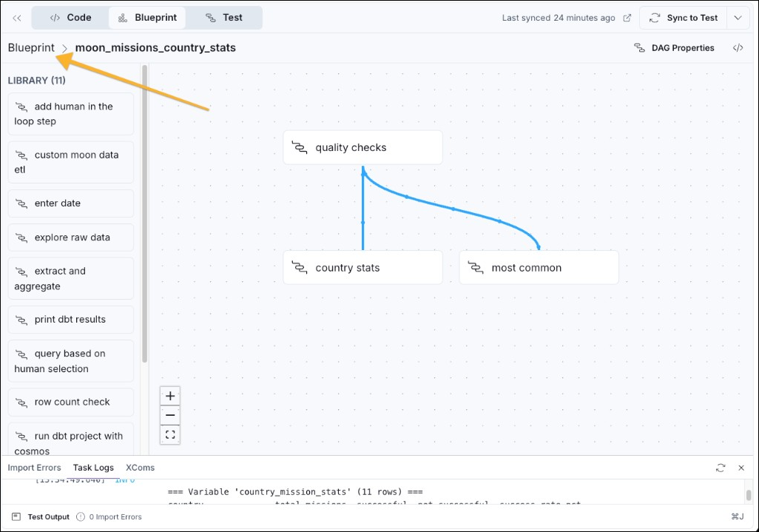
Task: Open the XComs tab
Action: click(140, 468)
